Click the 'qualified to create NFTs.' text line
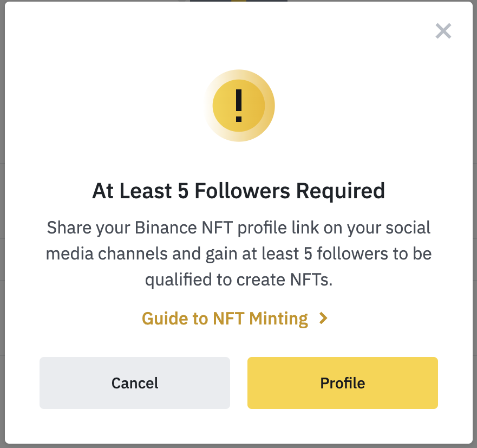The image size is (477, 448). pyautogui.click(x=239, y=280)
